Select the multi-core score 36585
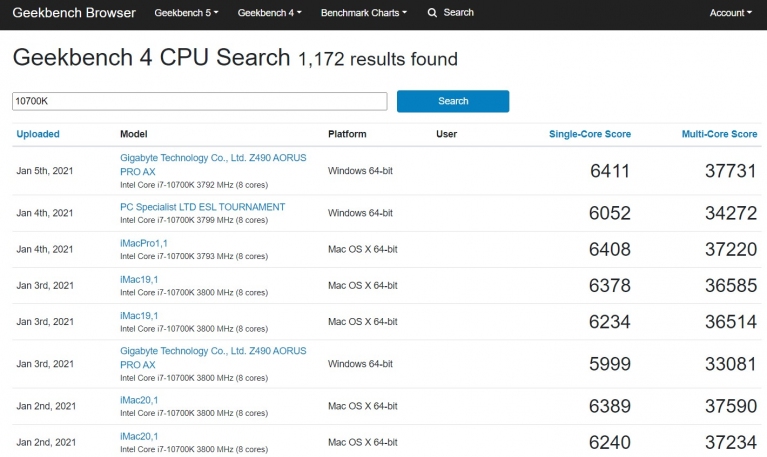The height and width of the screenshot is (457, 767). click(x=731, y=285)
